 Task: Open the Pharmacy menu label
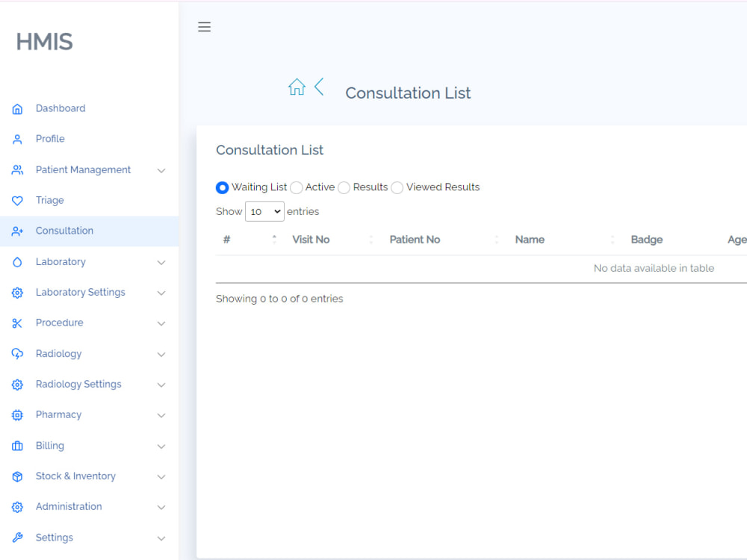tap(58, 414)
